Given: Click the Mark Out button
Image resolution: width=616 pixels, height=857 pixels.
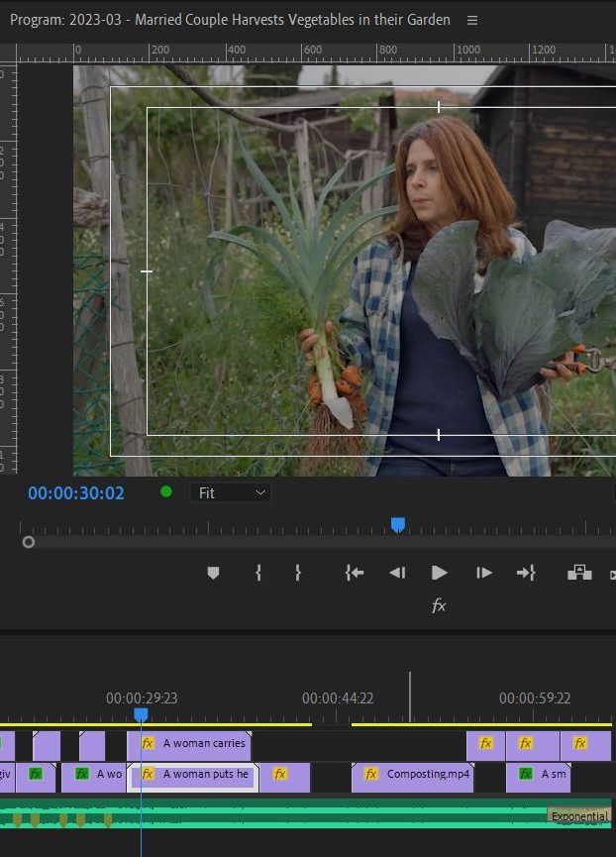Looking at the screenshot, I should click(x=298, y=573).
